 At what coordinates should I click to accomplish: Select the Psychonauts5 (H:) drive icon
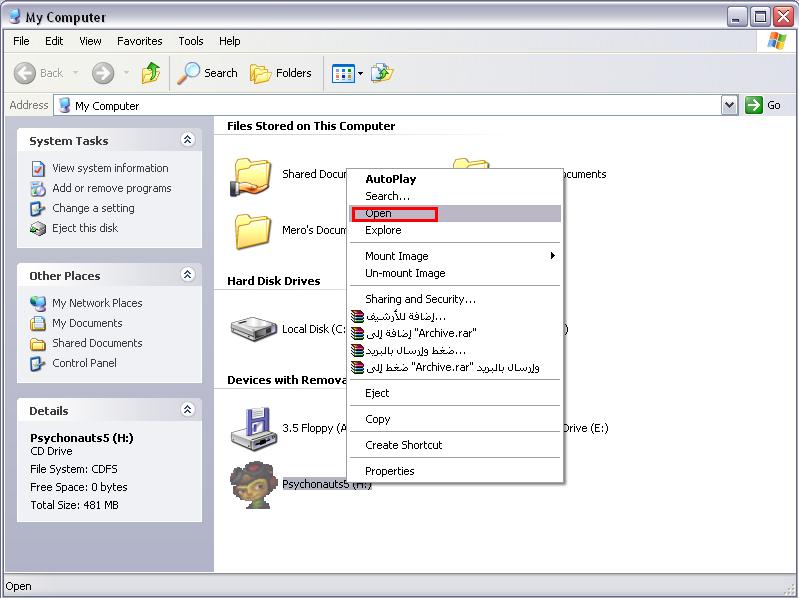tap(250, 485)
